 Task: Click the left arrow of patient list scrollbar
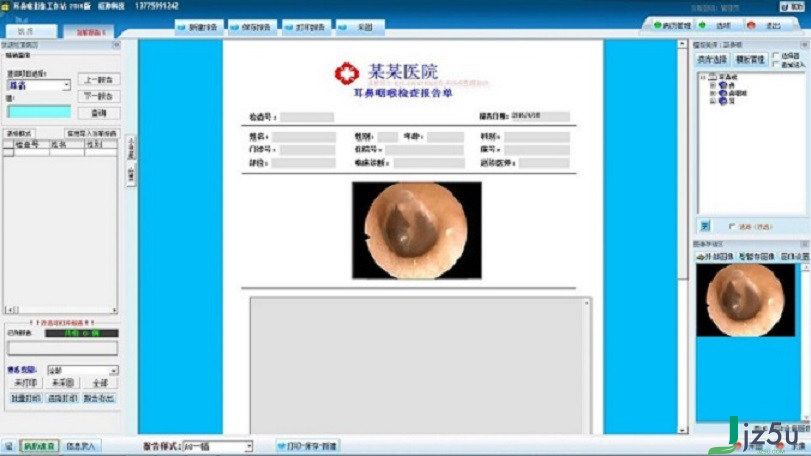click(x=9, y=310)
